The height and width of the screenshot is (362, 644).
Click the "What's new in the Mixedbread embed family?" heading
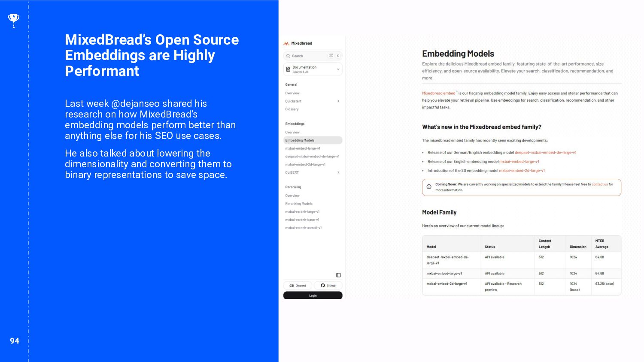pyautogui.click(x=482, y=127)
